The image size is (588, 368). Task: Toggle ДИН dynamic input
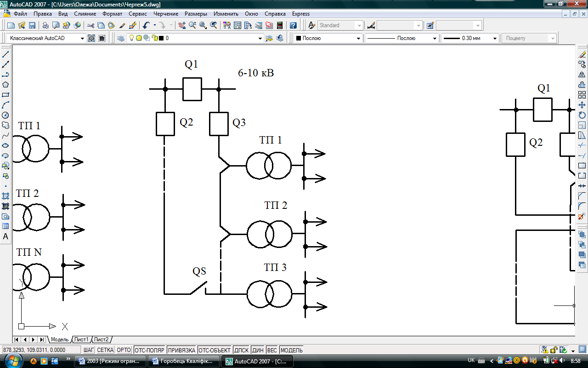click(258, 350)
